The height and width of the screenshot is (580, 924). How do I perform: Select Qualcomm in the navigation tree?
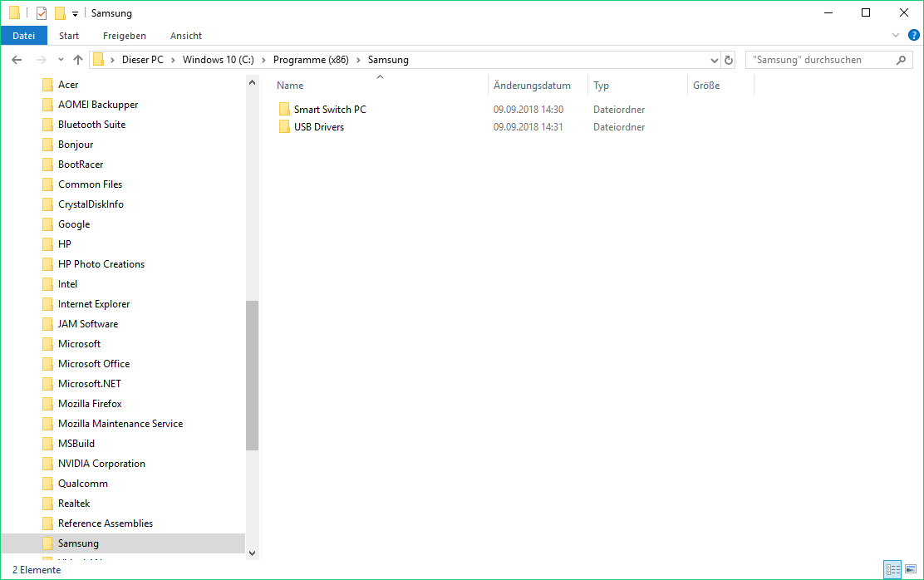pos(82,484)
